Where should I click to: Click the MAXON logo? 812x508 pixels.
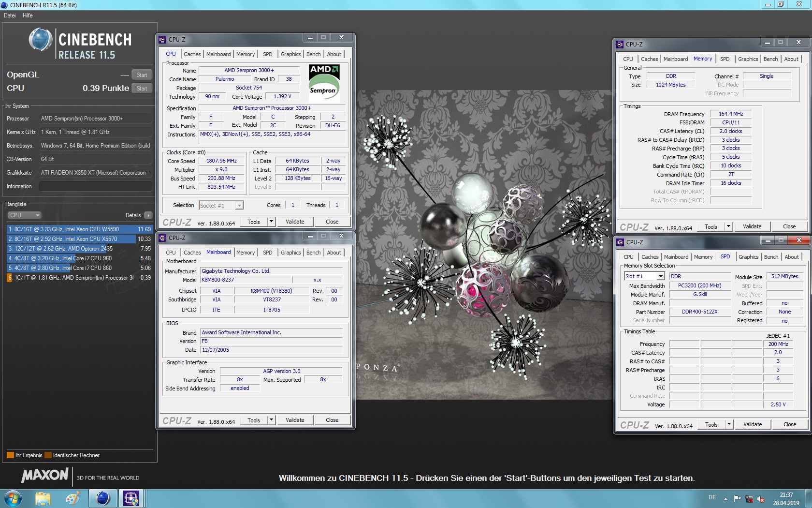click(45, 476)
